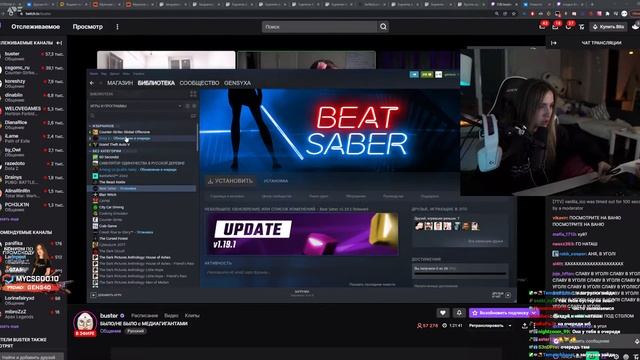Open the Beat Saber hero banner image
Screen dimensions: 640x360
(330, 130)
